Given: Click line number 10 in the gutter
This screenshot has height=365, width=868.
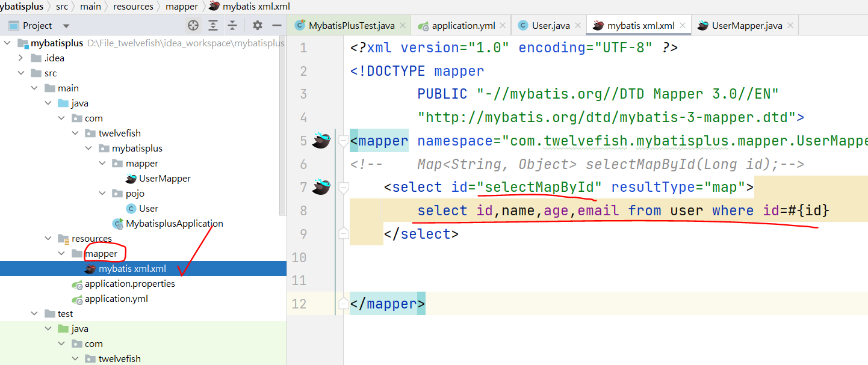Looking at the screenshot, I should coord(299,257).
